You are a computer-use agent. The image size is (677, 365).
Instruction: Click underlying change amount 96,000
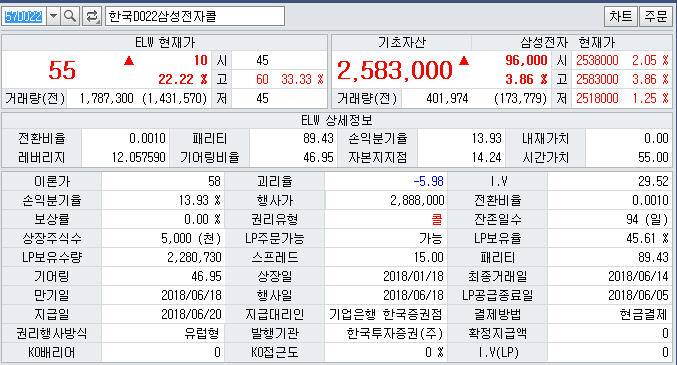pos(526,60)
